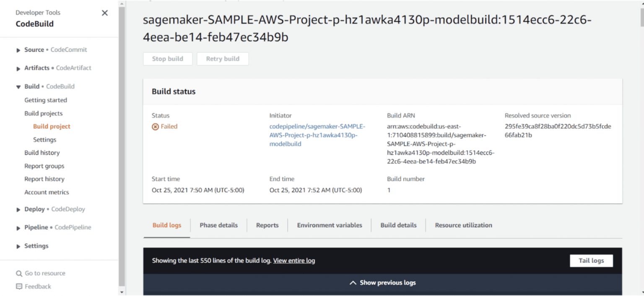This screenshot has height=296, width=644.
Task: Close the Developer Tools sidebar panel
Action: click(x=105, y=13)
